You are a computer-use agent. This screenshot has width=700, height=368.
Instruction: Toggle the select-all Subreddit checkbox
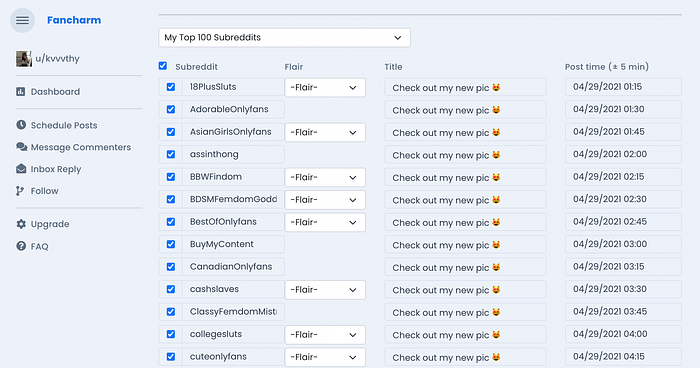[162, 66]
